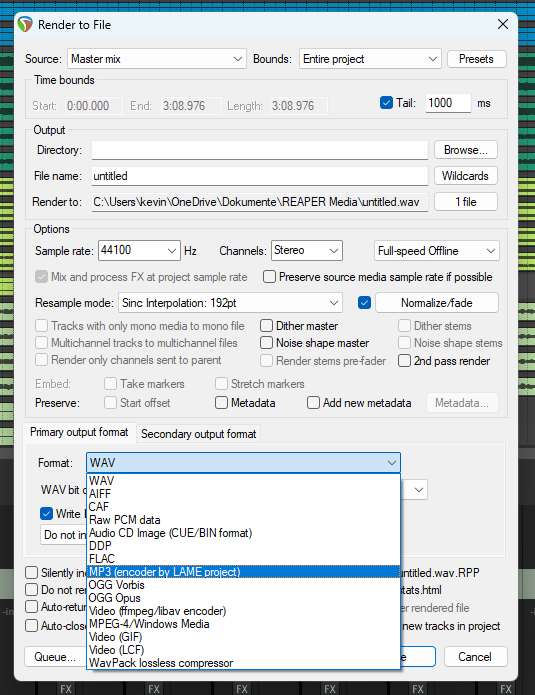The width and height of the screenshot is (535, 695).
Task: Open the Resample mode dropdown
Action: 230,303
